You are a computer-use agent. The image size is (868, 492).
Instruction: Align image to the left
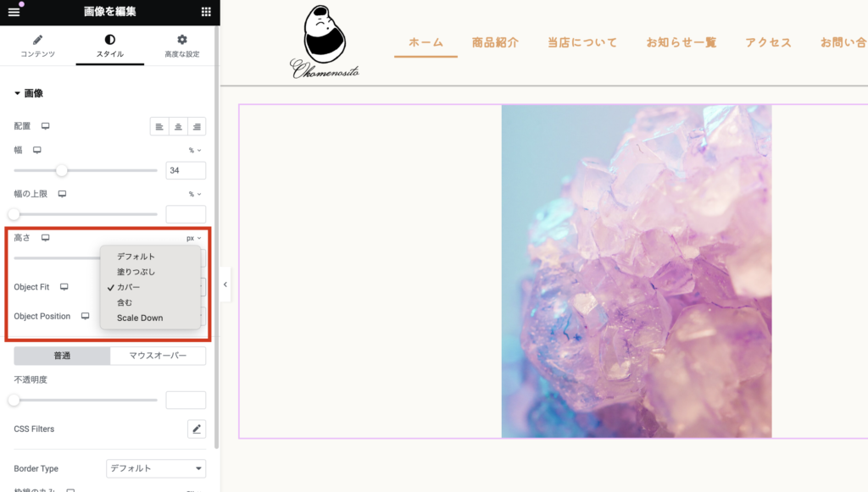pos(159,126)
